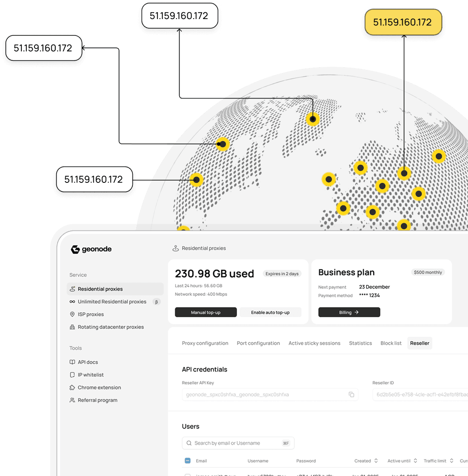Click the Reseller ID field
468x476 pixels.
420,395
